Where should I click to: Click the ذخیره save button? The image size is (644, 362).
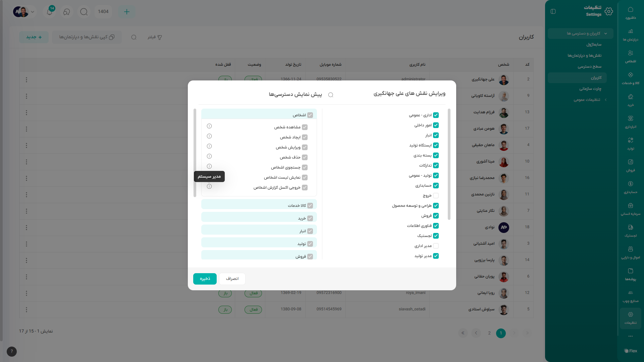tap(205, 279)
